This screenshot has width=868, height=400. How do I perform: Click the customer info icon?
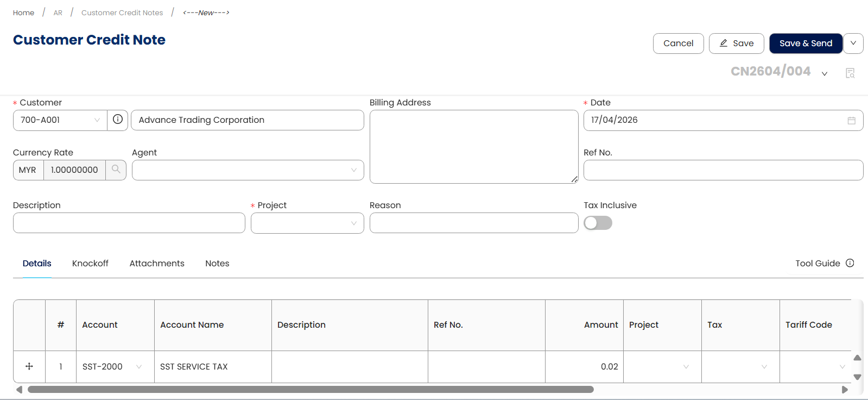pos(117,120)
